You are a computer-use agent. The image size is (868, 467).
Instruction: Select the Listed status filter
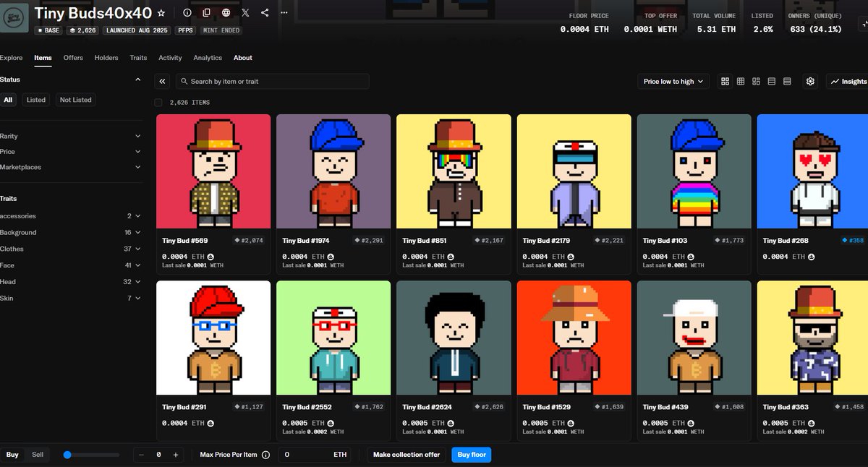(36, 100)
